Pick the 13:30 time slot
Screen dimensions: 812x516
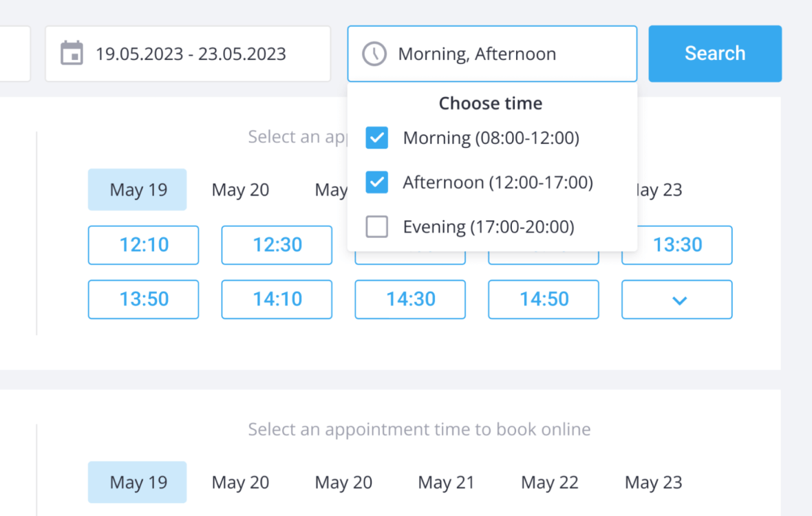pyautogui.click(x=677, y=245)
